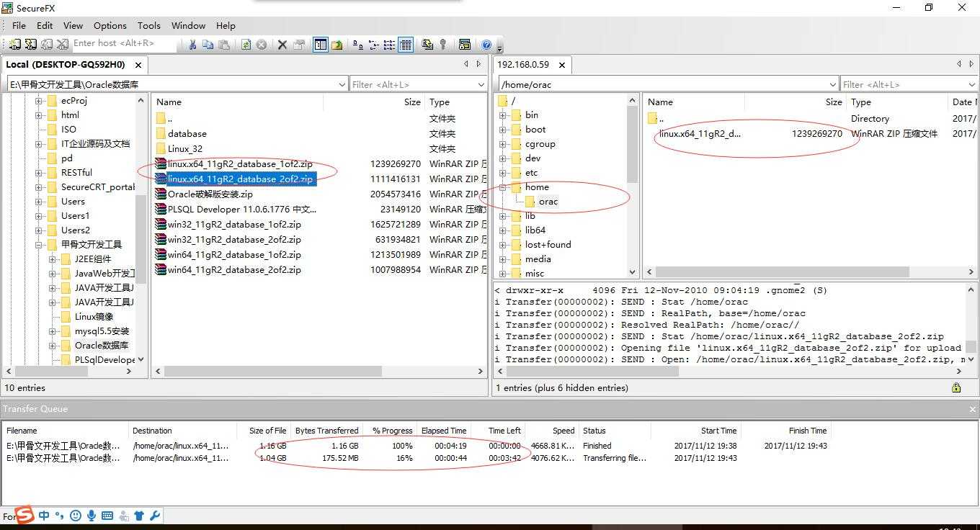The width and height of the screenshot is (980, 530).
Task: Click the Cut scissors toolbar icon
Action: tap(192, 45)
